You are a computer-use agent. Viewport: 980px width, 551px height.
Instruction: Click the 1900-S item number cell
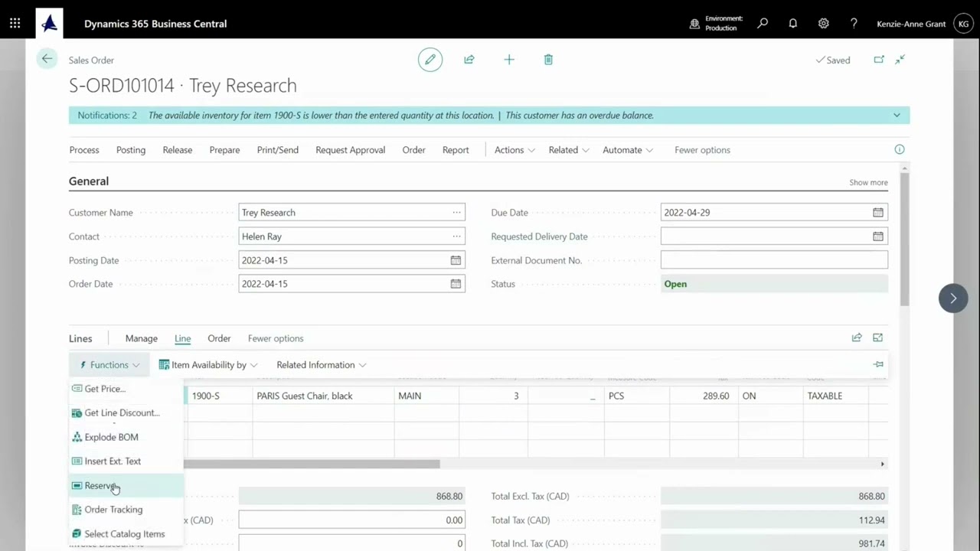218,396
